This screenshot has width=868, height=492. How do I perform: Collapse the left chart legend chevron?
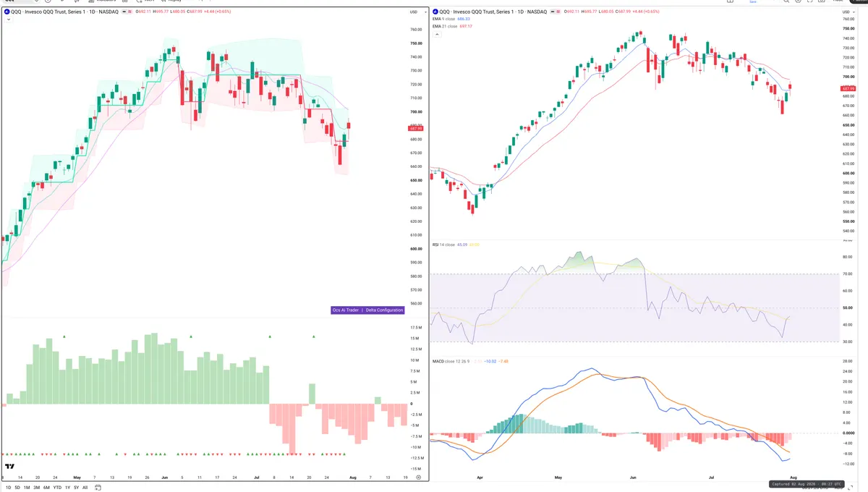tap(7, 20)
